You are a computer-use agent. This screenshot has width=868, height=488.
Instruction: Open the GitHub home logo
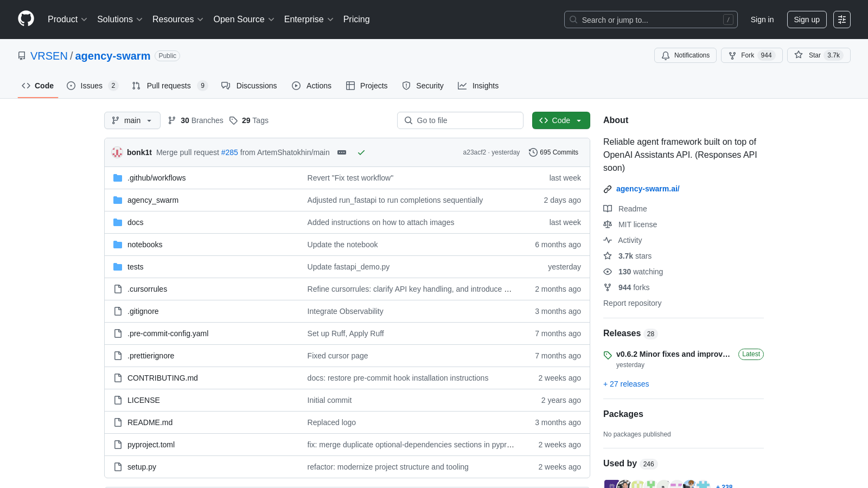[26, 19]
